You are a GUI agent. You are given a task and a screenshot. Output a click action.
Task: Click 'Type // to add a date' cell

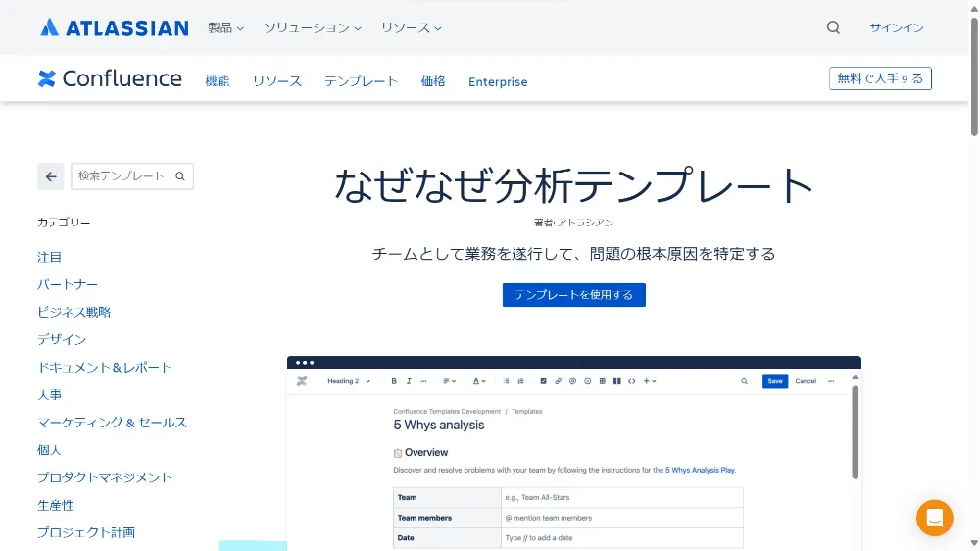click(x=622, y=538)
